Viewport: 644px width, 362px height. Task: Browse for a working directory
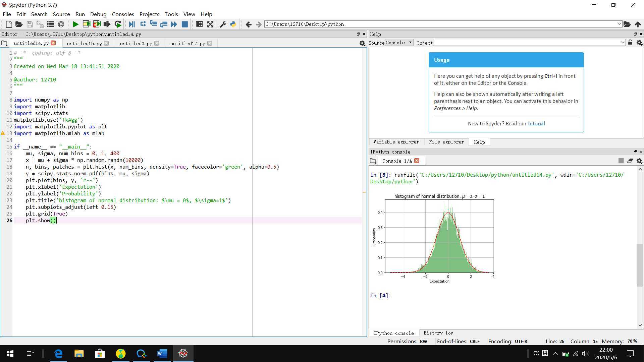[627, 24]
